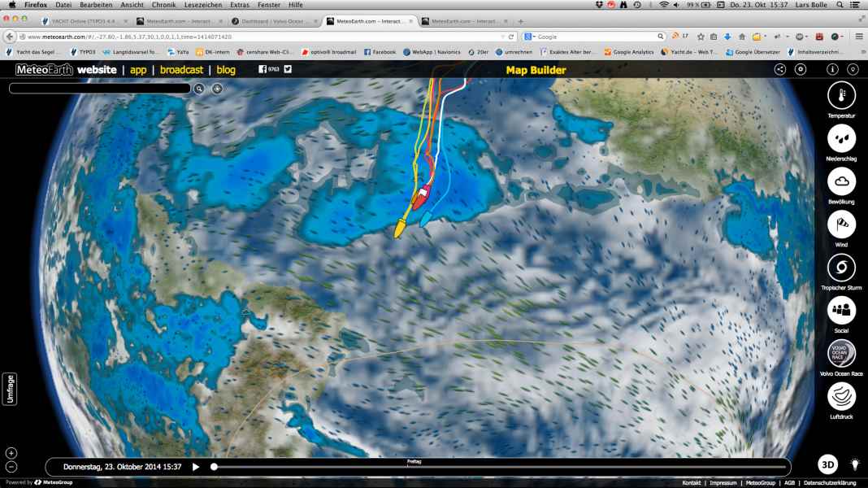Click the light blue boat marker on map
This screenshot has height=488, width=868.
click(425, 220)
